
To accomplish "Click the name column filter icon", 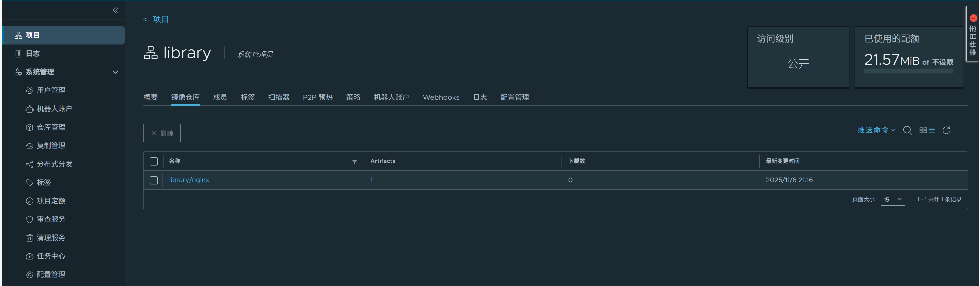I will click(x=354, y=162).
